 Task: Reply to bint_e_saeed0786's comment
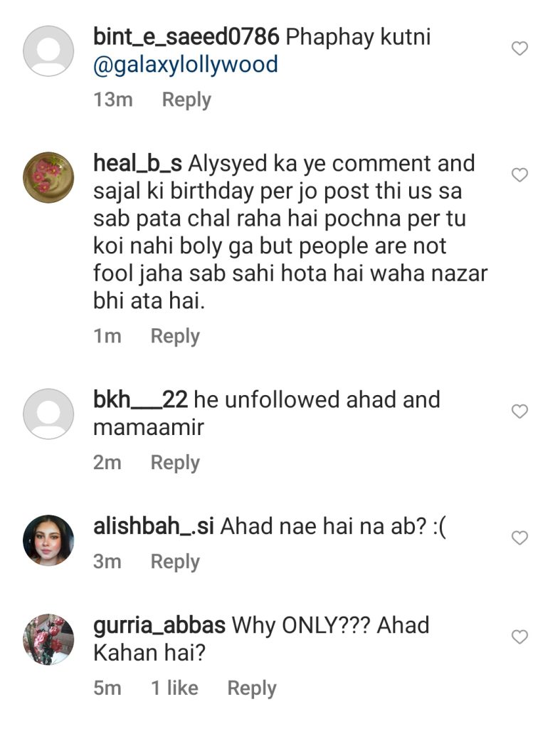pos(186,100)
